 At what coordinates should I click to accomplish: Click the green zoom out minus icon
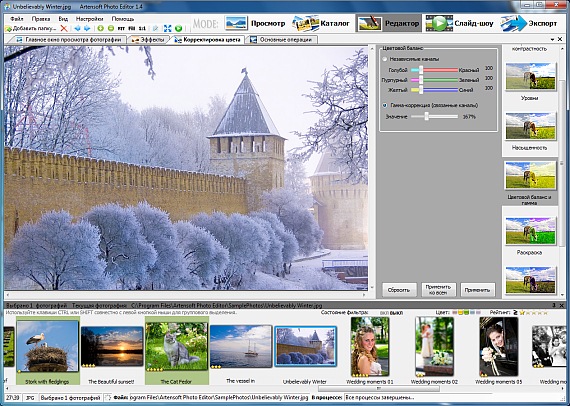tap(111, 28)
